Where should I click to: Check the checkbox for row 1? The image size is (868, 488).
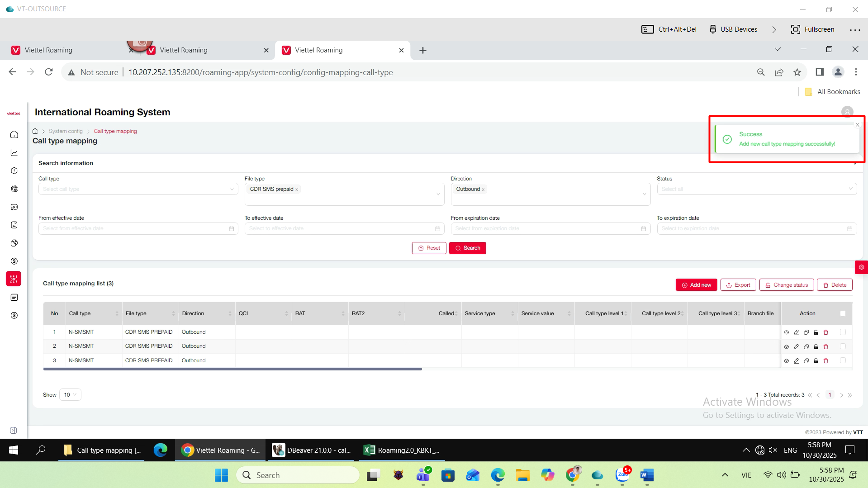[x=843, y=332]
